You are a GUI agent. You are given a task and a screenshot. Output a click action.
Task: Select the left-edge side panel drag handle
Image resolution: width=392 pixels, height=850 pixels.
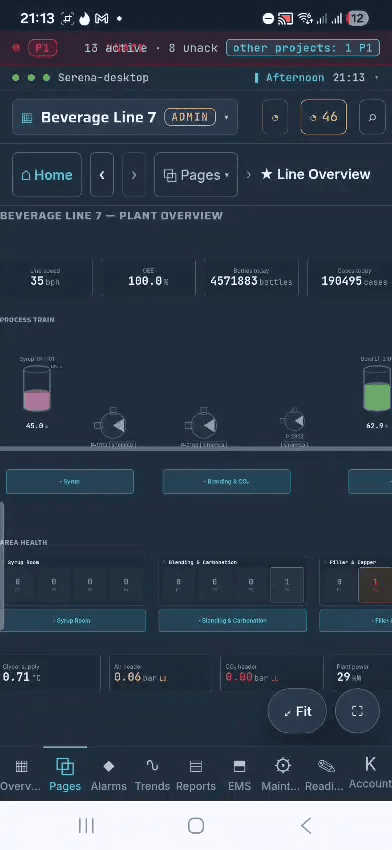pyautogui.click(x=2, y=566)
